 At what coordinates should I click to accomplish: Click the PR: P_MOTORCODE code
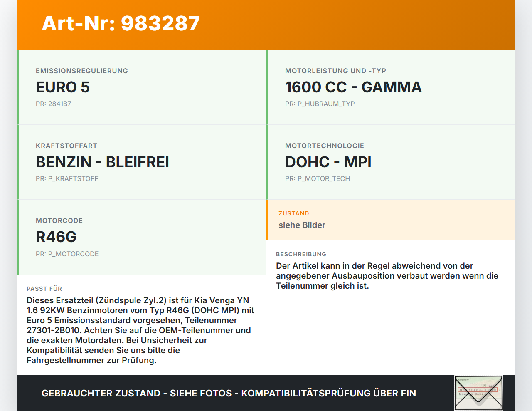coord(67,254)
